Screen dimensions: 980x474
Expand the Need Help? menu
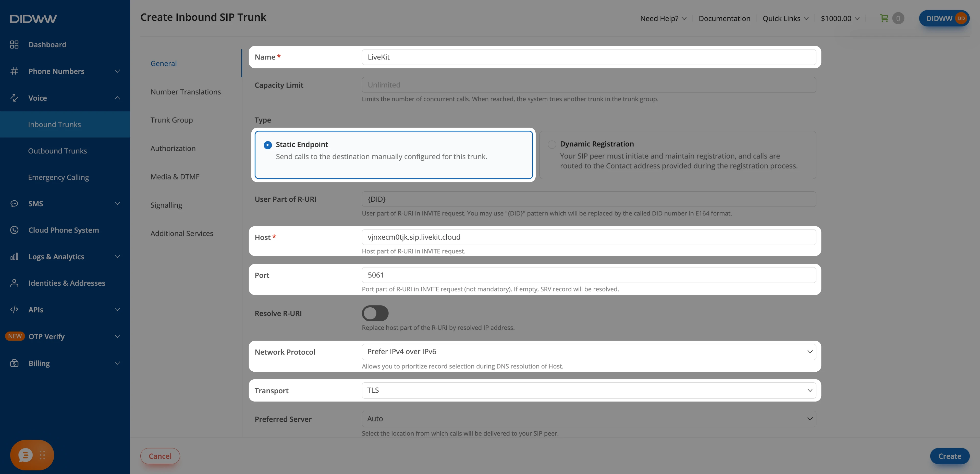coord(663,18)
